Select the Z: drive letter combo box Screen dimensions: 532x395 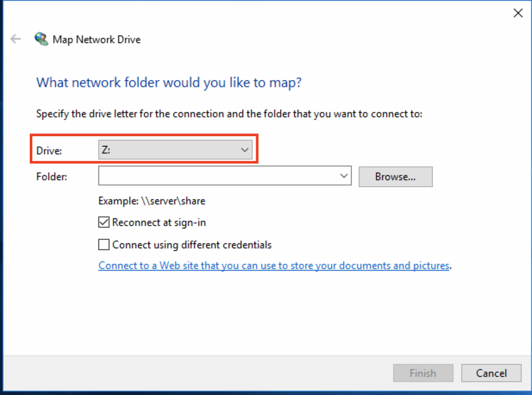click(168, 150)
